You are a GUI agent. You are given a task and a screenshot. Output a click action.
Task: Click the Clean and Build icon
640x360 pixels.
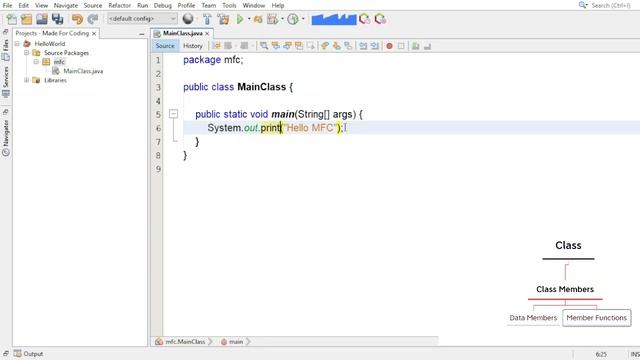click(223, 19)
